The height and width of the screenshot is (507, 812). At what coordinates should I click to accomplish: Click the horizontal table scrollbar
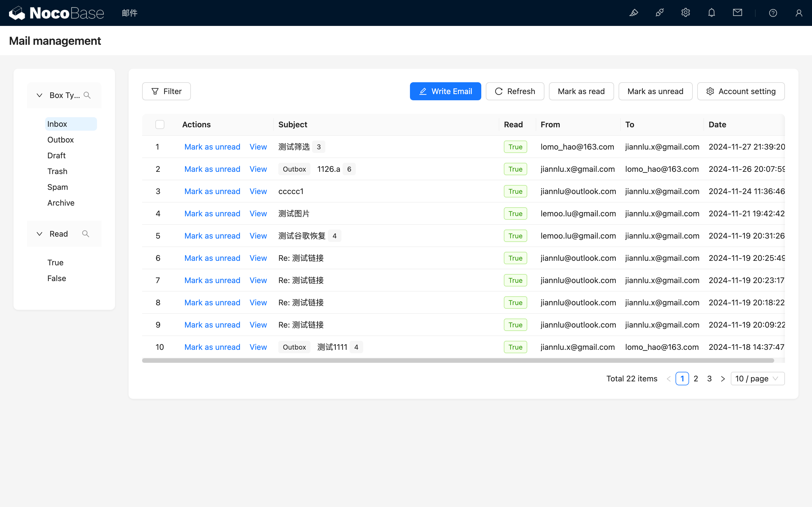pos(458,361)
